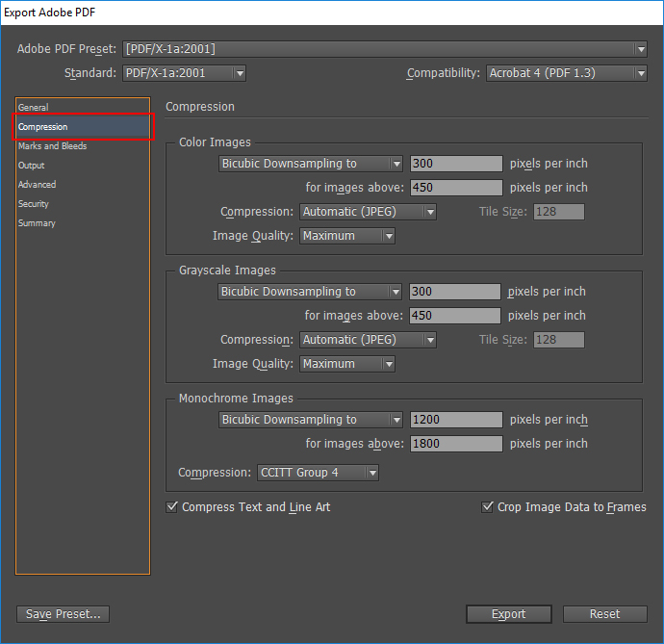
Task: Toggle Crop Image Data to Frames checkbox
Action: (x=487, y=506)
